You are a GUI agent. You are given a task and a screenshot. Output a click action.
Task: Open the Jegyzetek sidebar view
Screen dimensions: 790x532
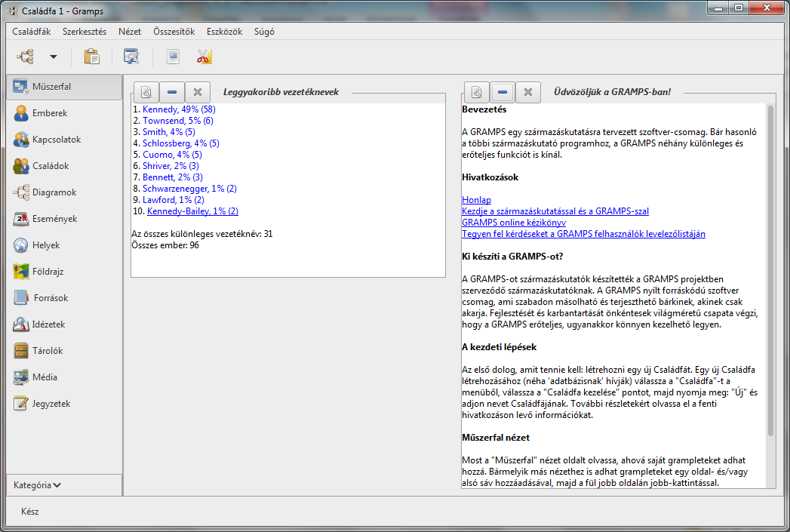pos(64,404)
